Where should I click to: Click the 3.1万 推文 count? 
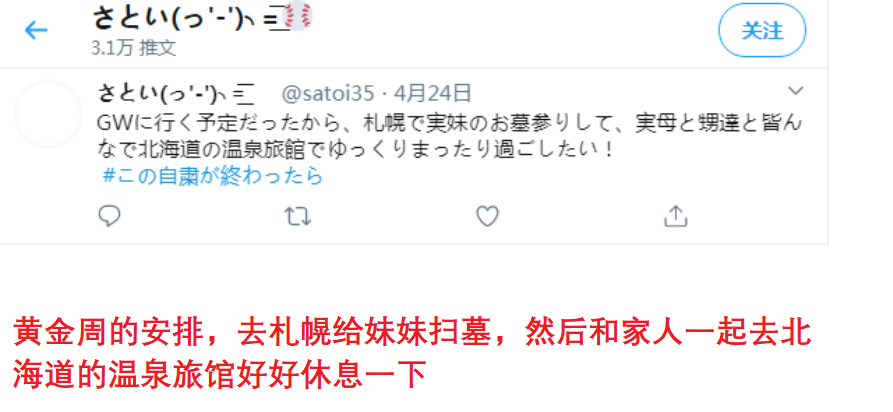point(134,48)
